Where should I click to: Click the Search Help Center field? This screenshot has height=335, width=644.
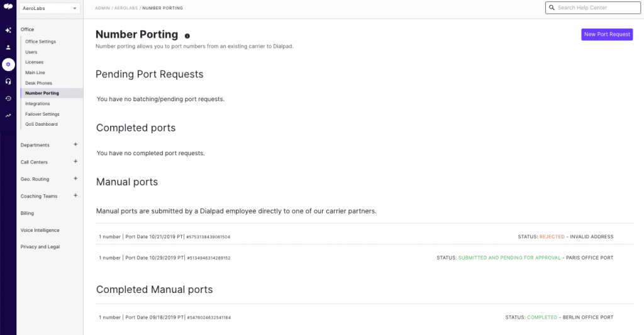[589, 8]
